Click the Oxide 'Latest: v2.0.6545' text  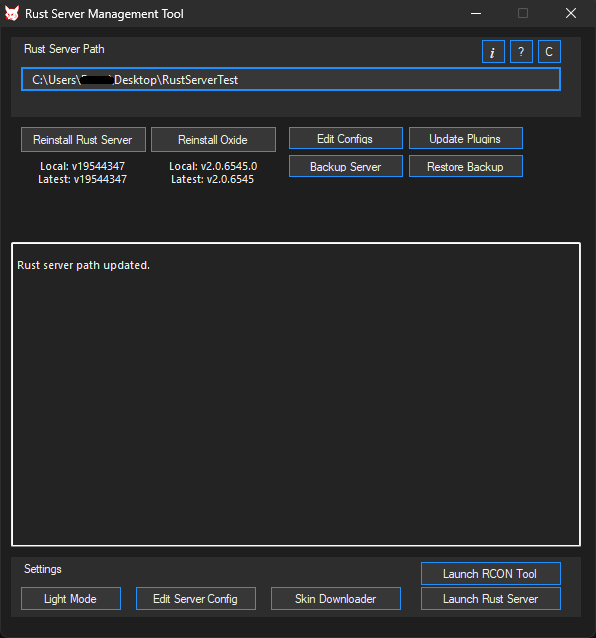[212, 179]
